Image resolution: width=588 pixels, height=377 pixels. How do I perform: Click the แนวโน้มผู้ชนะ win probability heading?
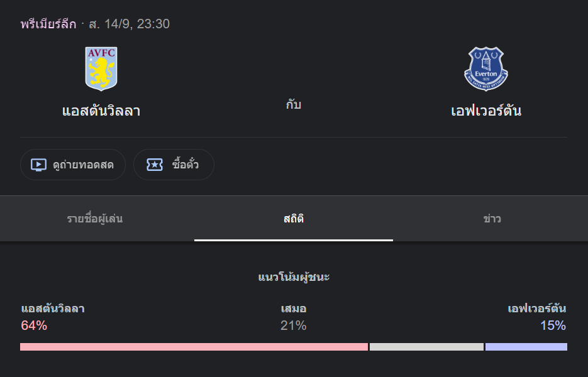pos(294,277)
